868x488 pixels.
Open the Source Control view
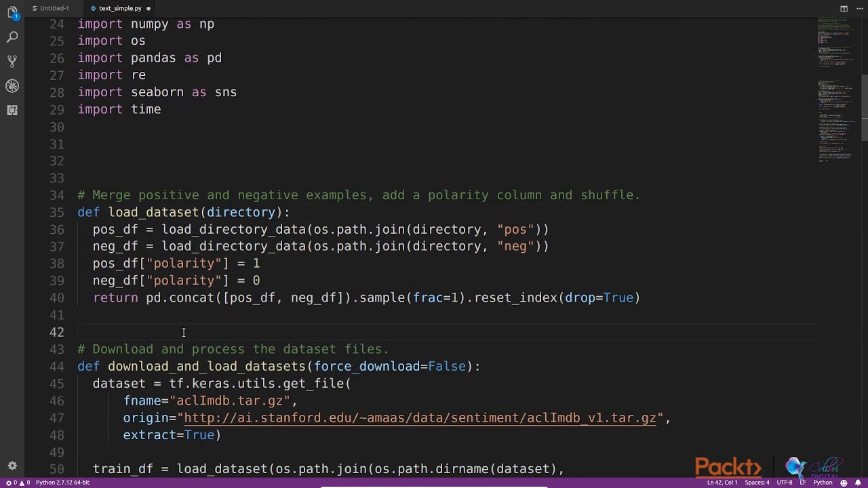click(12, 61)
